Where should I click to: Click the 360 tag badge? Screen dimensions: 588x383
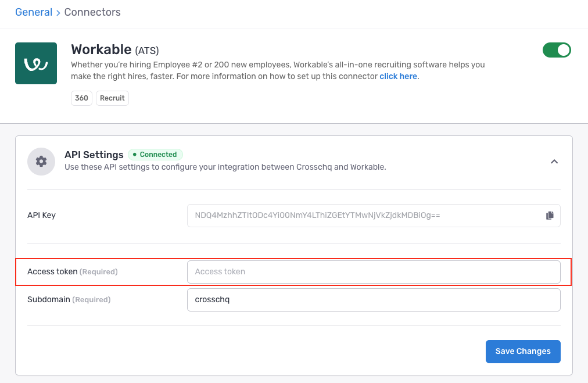82,98
